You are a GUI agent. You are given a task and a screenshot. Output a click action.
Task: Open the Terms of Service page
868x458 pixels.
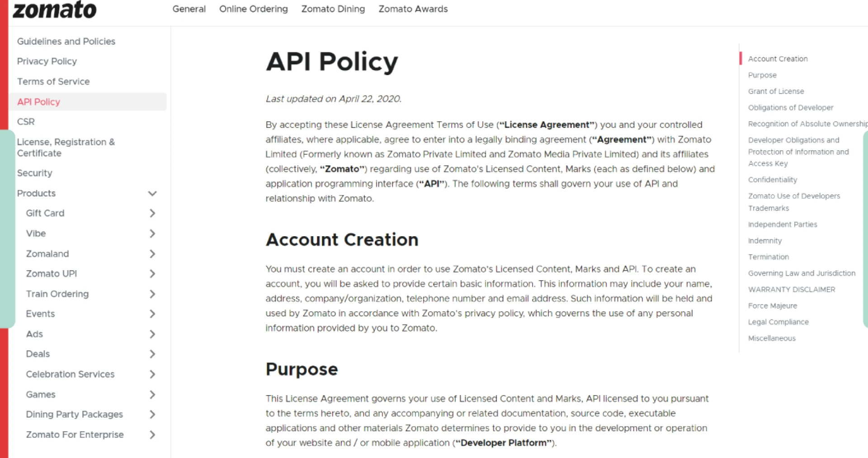(53, 81)
